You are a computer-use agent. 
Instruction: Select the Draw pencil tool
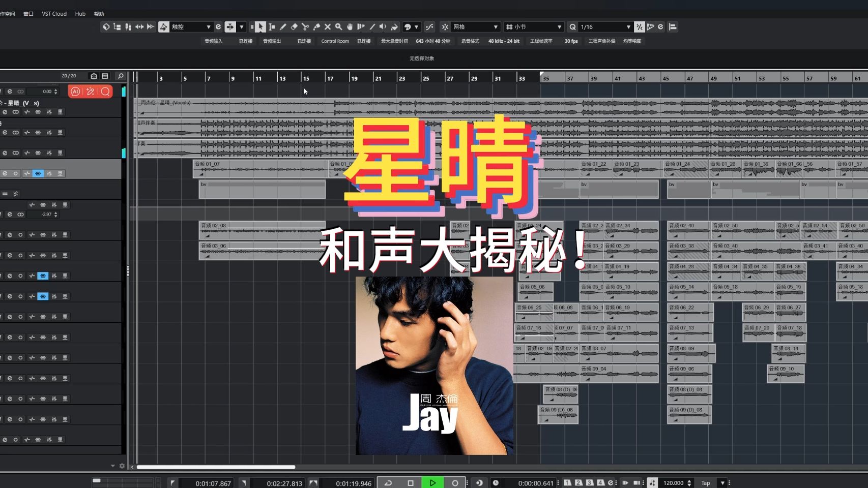(x=283, y=27)
